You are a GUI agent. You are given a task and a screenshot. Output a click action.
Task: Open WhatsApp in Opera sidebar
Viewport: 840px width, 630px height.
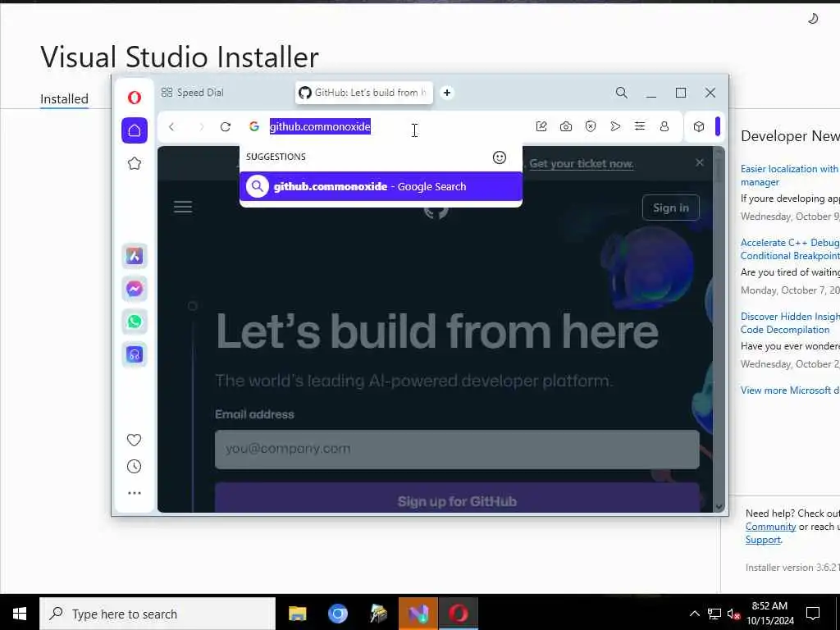click(135, 322)
